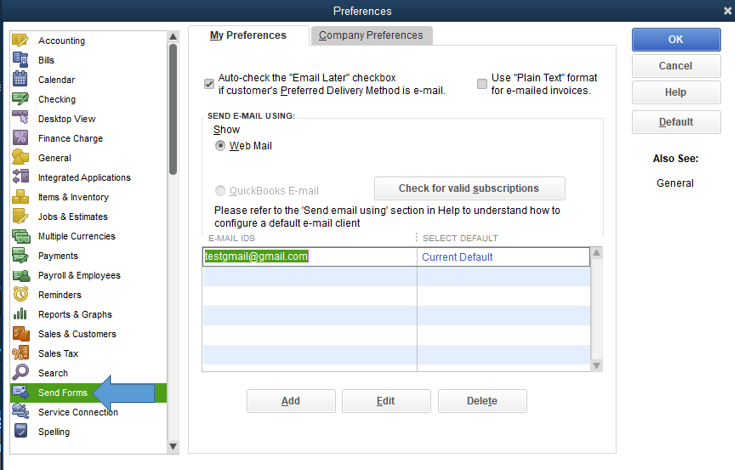
Task: Enable "Plain Text" format checkbox
Action: pos(482,84)
